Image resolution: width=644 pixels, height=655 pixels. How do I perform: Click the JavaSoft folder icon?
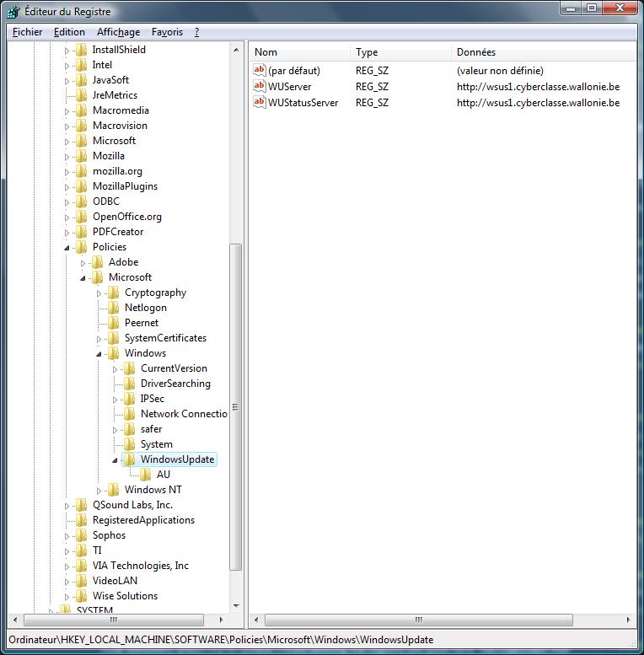[x=82, y=80]
